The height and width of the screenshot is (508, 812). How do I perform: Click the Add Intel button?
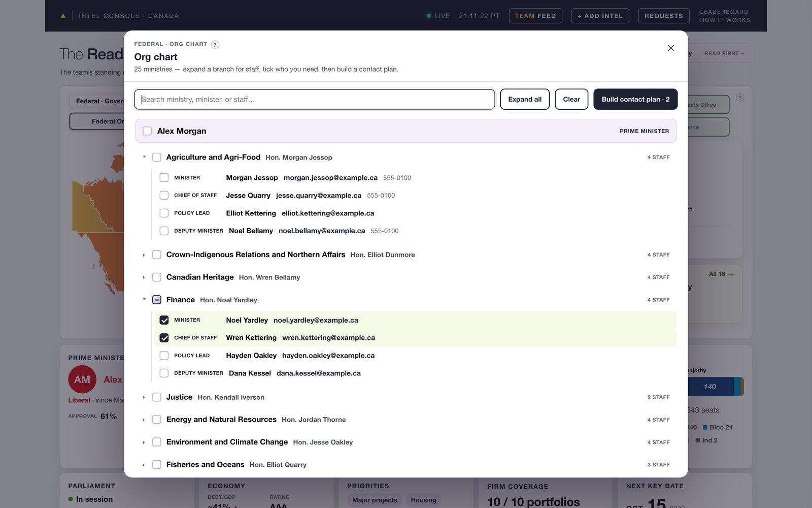pyautogui.click(x=600, y=16)
